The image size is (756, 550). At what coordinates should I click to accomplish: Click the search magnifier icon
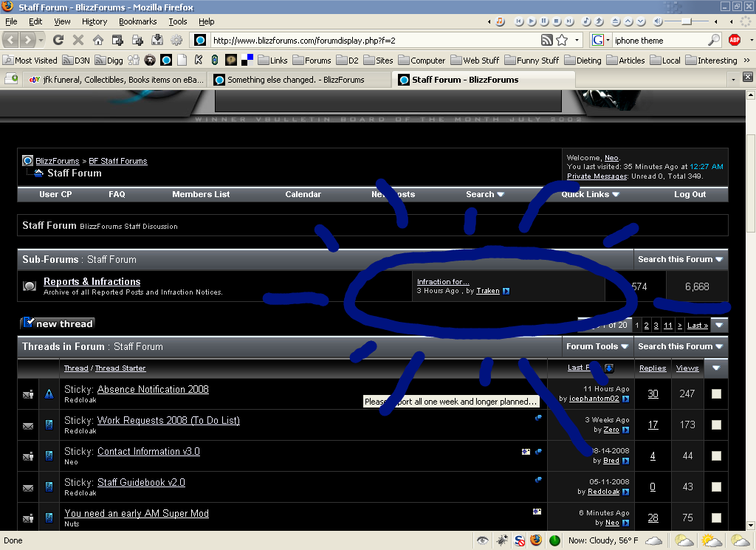(714, 40)
